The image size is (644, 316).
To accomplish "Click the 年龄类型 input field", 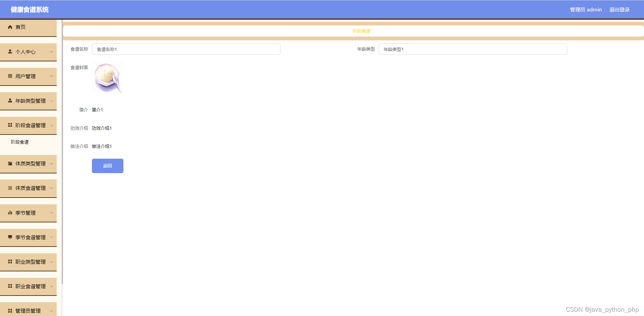I will (473, 49).
